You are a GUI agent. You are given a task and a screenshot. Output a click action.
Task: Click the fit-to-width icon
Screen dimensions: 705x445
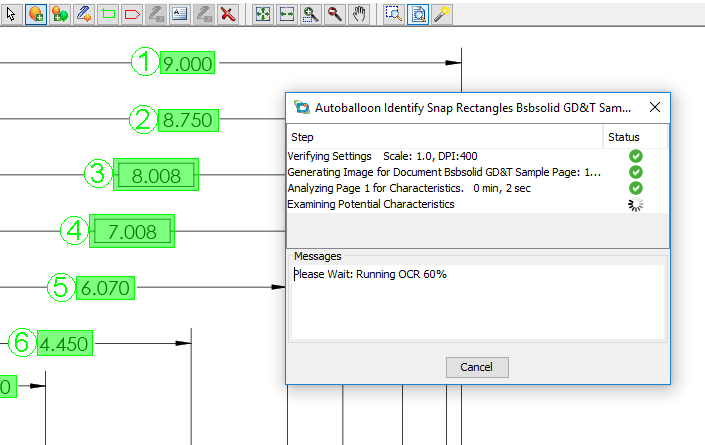[x=287, y=14]
